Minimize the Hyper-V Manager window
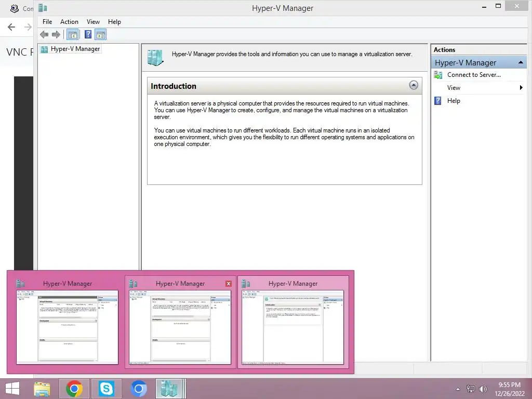The image size is (532, 399). tap(484, 6)
